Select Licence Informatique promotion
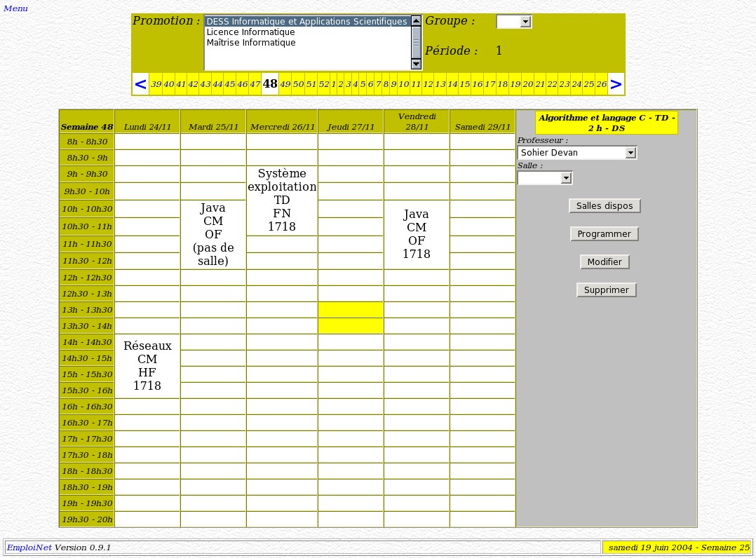The image size is (756, 558). (x=250, y=32)
